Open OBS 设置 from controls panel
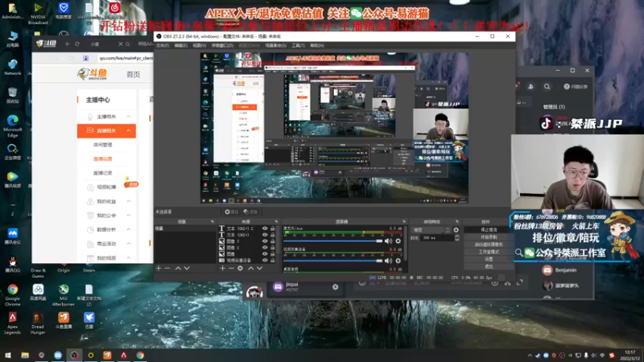Screen dimensions: 644x362 [489, 259]
